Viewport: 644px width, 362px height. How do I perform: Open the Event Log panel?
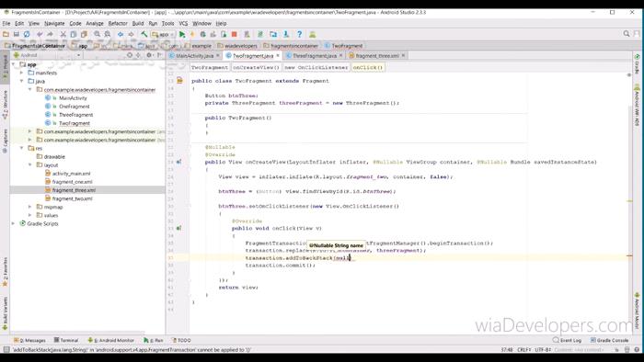click(568, 340)
